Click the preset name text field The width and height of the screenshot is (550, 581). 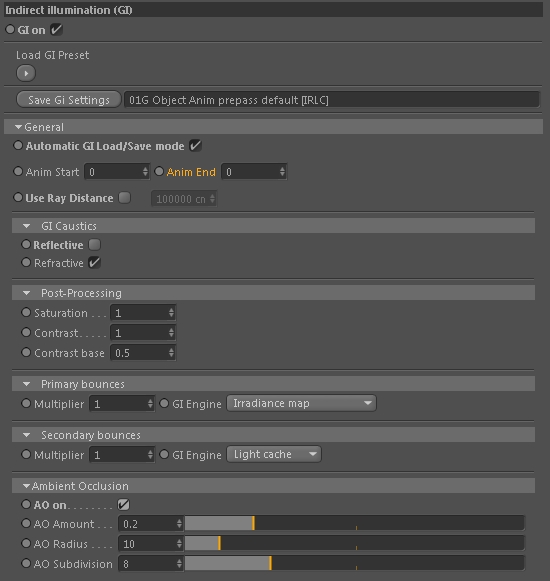coord(331,100)
